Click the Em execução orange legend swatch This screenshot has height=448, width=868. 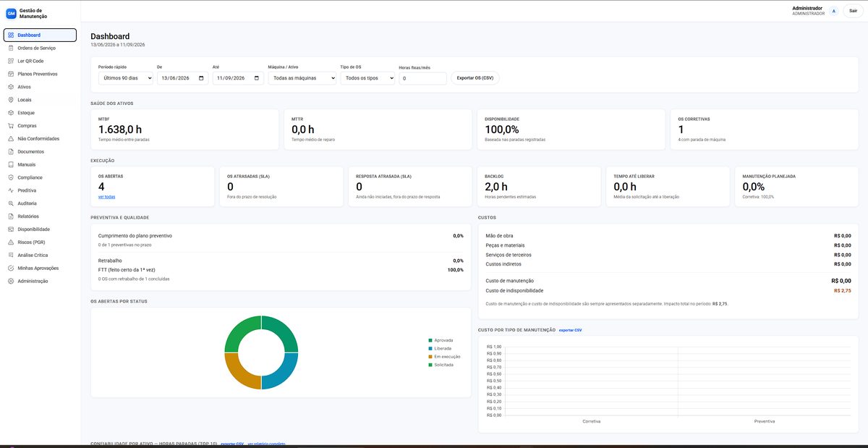tap(430, 357)
